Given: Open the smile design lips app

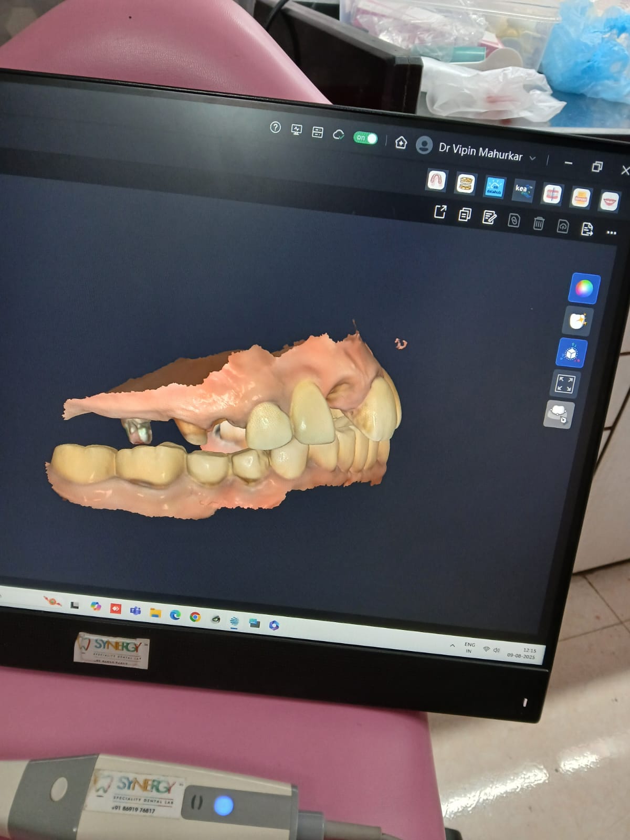Looking at the screenshot, I should pyautogui.click(x=609, y=201).
